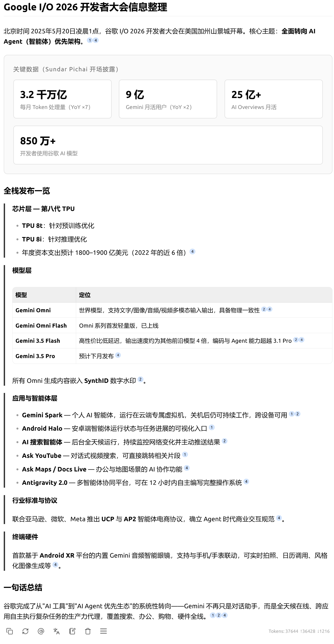Click the 定位 table column header
Viewport: 334px width, 644px height.
(204, 295)
